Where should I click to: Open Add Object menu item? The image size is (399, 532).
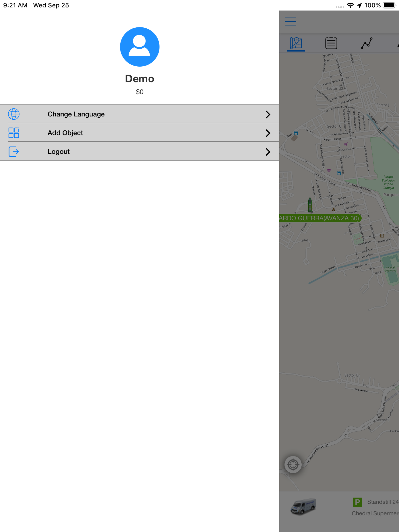click(139, 133)
